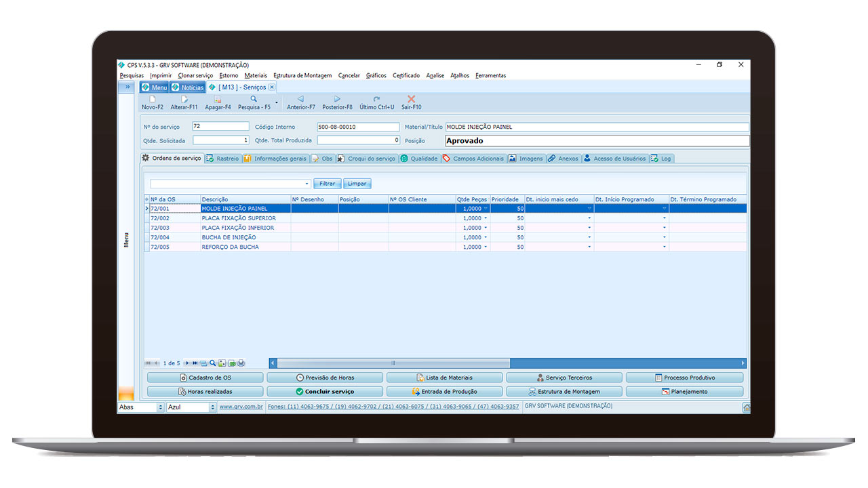Open Lista de Materiais

tap(445, 378)
